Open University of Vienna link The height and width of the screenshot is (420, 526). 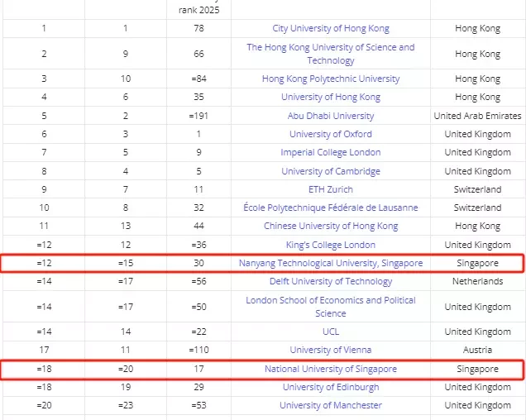(331, 350)
